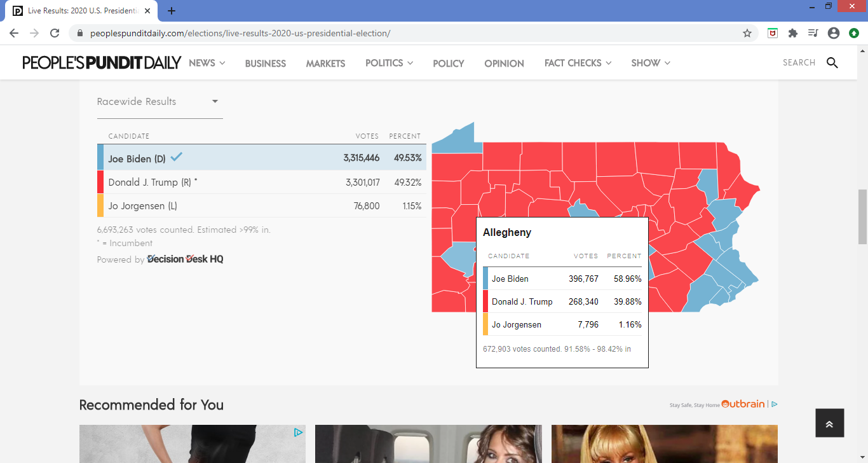Click Biden's 396,767 Allegheny vote count
This screenshot has width=868, height=463.
click(x=583, y=279)
